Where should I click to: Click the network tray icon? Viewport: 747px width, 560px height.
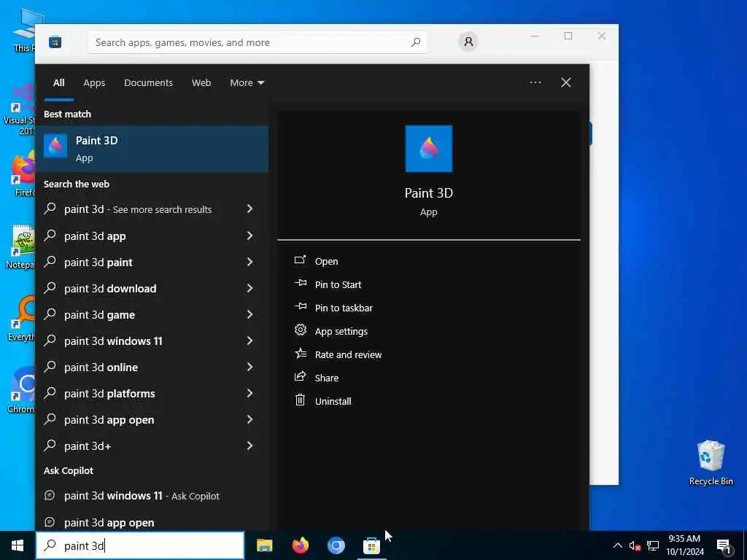tap(653, 545)
